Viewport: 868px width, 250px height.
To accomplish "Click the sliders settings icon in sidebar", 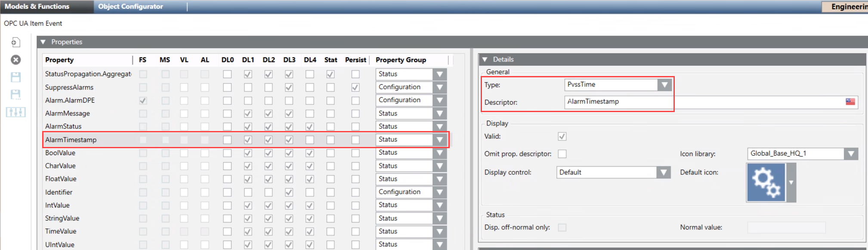I will 15,112.
